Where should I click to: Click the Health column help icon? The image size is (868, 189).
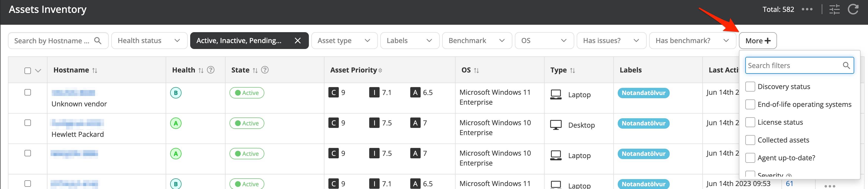pos(211,70)
